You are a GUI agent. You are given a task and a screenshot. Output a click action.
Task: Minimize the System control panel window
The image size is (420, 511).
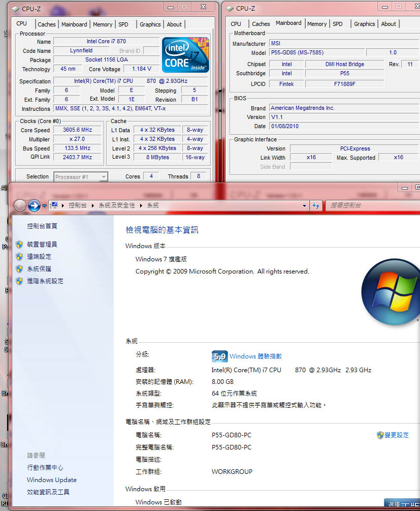pos(405,188)
